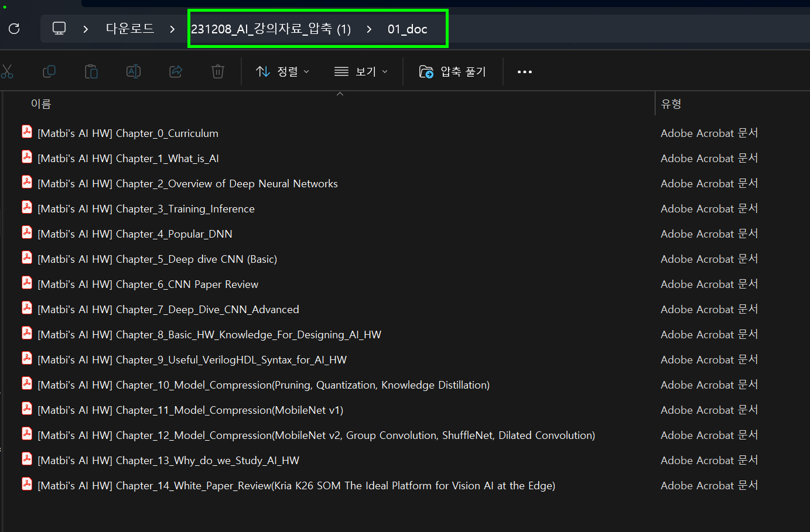Screen dimensions: 810x532
Task: Open the 정렬 sort dropdown
Action: click(x=282, y=71)
